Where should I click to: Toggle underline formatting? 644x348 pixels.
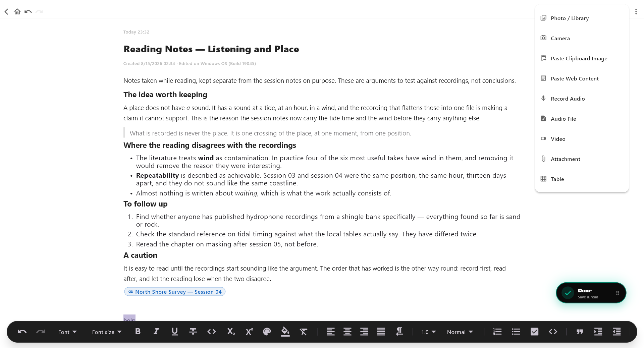(x=175, y=332)
